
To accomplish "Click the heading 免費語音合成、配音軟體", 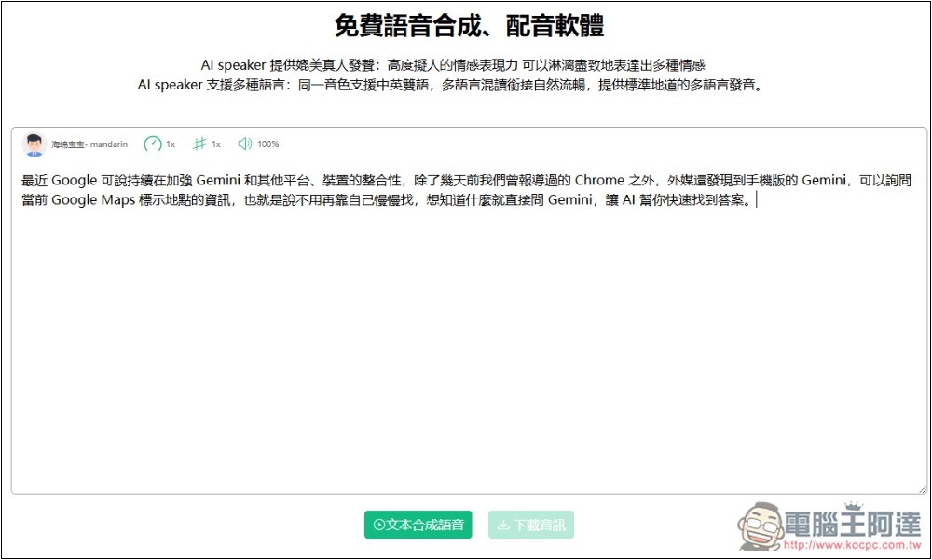I will [469, 25].
